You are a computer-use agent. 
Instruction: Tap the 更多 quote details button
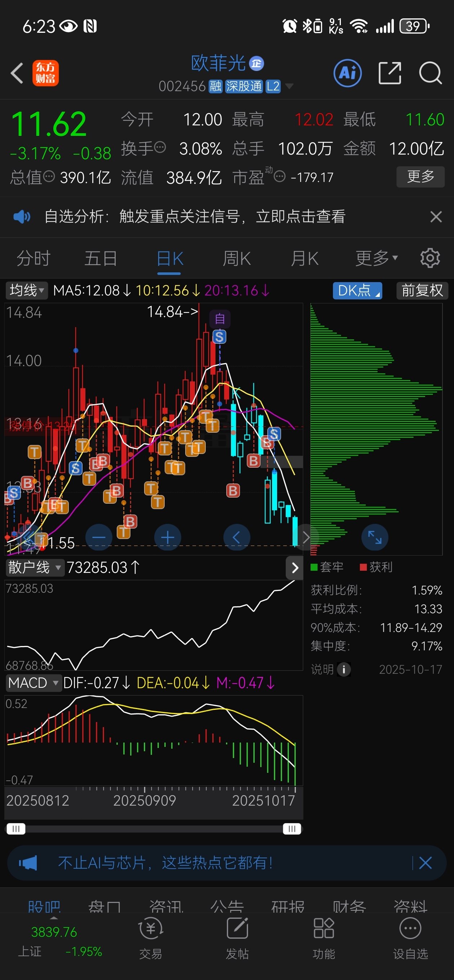(420, 177)
